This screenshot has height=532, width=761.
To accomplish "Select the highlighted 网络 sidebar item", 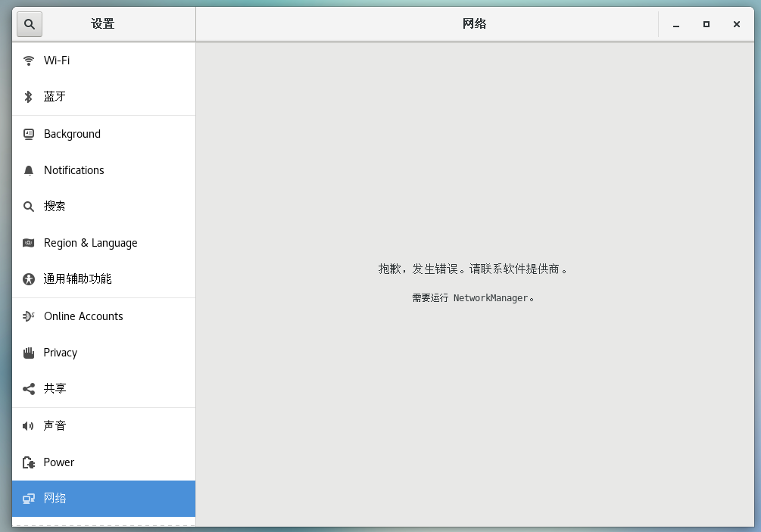I will [x=104, y=499].
